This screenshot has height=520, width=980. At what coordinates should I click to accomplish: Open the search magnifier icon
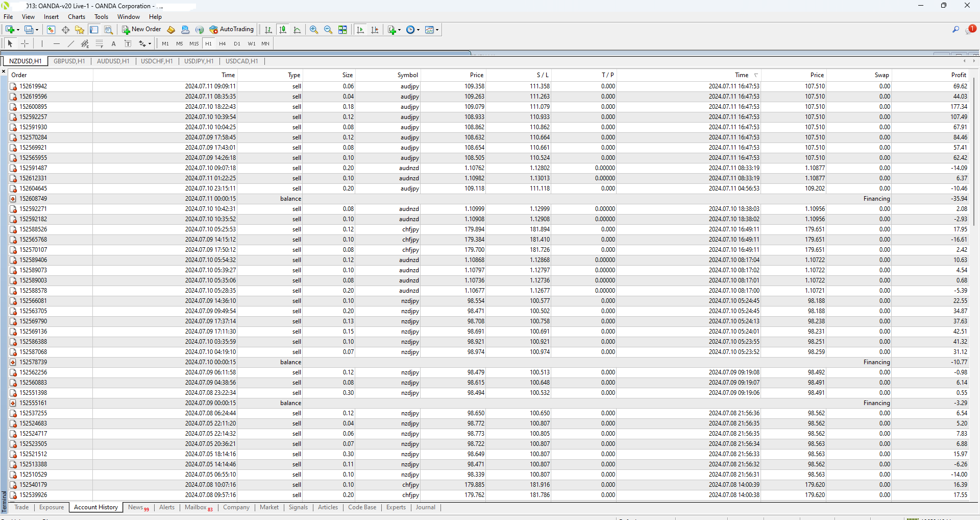[955, 30]
